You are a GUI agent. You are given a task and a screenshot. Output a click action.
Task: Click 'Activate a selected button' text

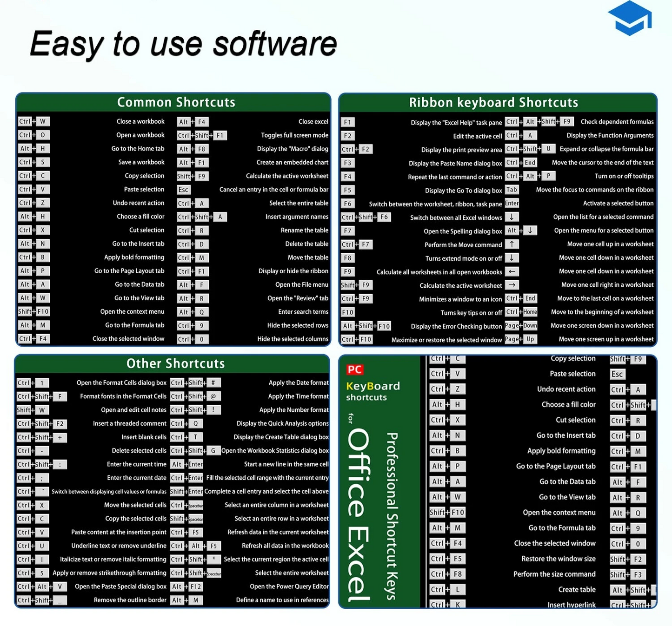619,203
